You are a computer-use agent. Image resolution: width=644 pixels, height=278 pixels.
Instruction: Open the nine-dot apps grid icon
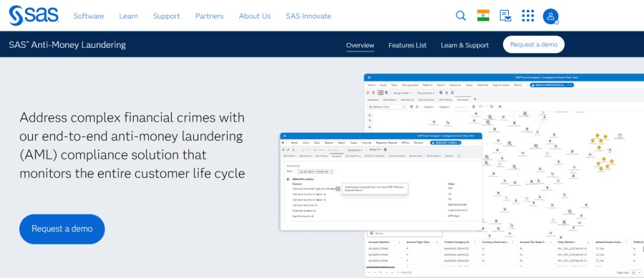point(528,16)
